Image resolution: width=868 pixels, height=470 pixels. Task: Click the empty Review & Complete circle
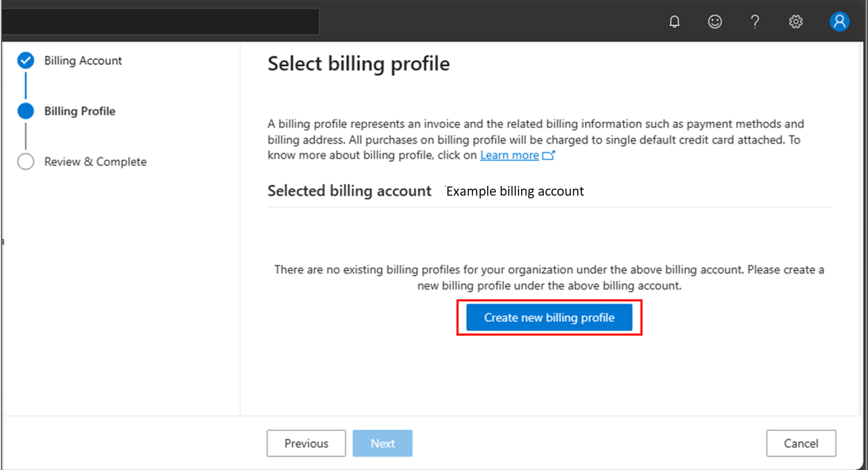[x=26, y=162]
